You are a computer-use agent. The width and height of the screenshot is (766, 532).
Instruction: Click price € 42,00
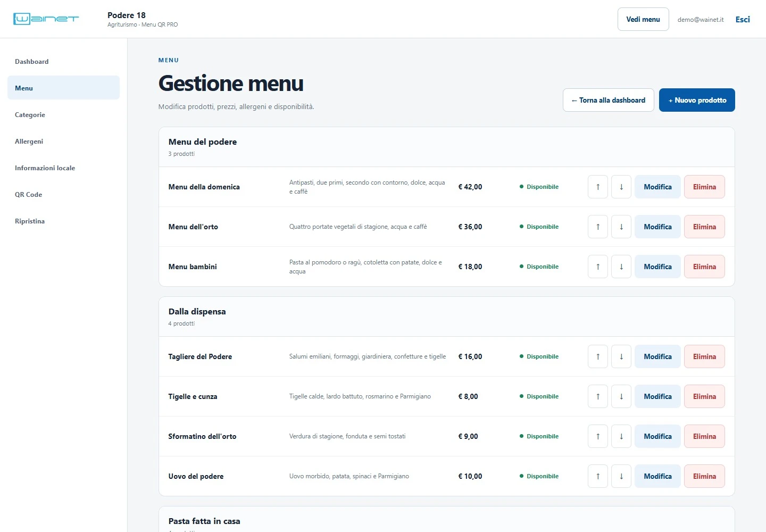pyautogui.click(x=470, y=187)
